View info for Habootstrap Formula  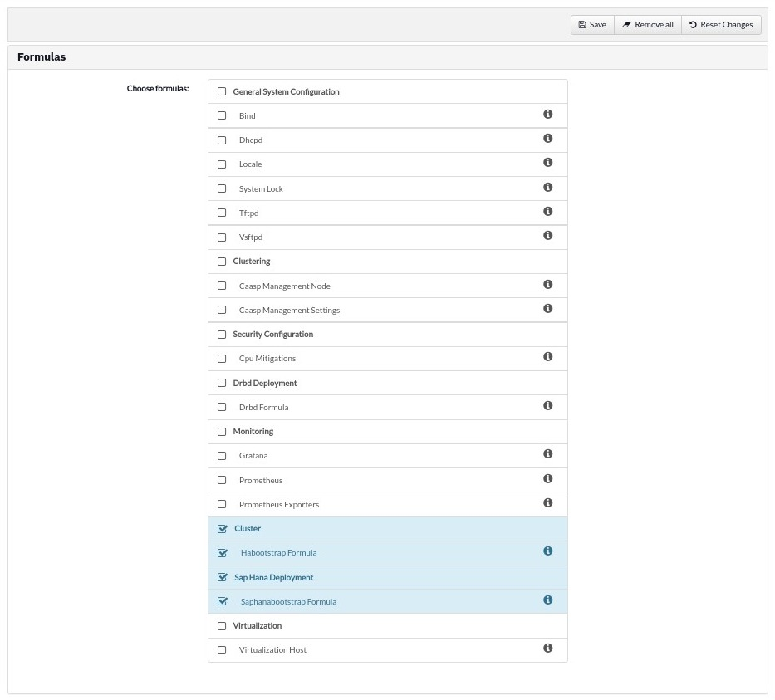pyautogui.click(x=547, y=551)
